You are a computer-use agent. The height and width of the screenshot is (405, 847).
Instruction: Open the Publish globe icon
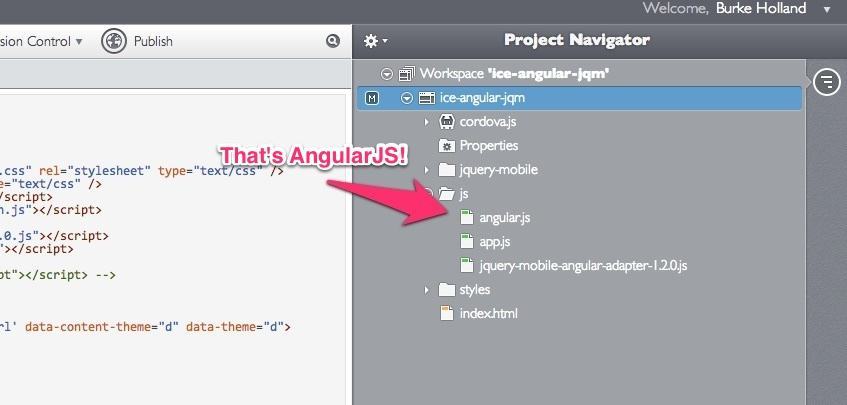[x=114, y=41]
